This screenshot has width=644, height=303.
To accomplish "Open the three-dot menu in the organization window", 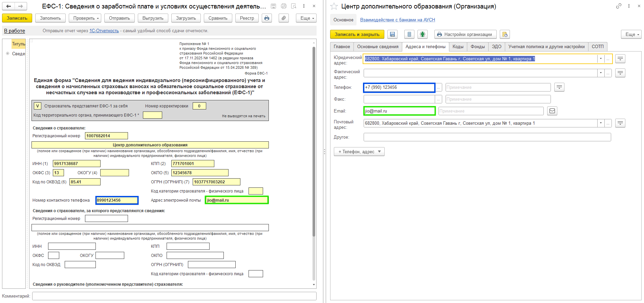I will 629,6.
